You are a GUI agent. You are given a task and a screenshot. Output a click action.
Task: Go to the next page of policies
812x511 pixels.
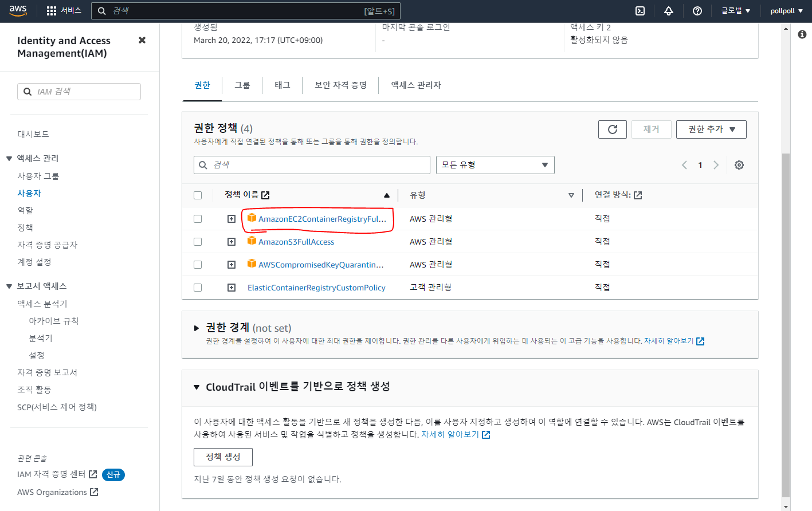pyautogui.click(x=716, y=165)
